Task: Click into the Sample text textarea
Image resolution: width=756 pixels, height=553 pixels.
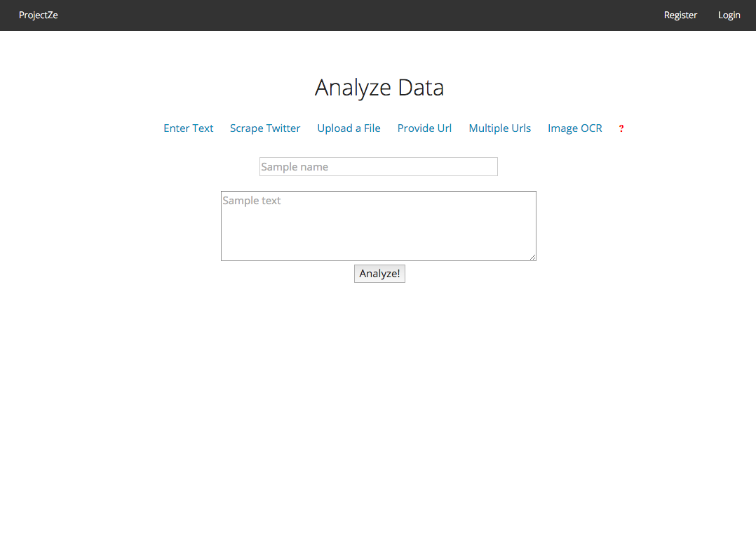Action: pyautogui.click(x=379, y=226)
